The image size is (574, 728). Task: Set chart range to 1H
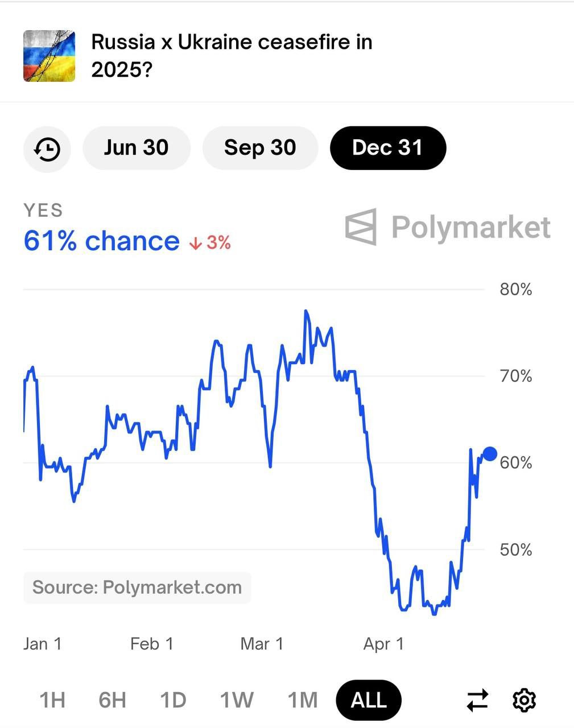pos(52,700)
